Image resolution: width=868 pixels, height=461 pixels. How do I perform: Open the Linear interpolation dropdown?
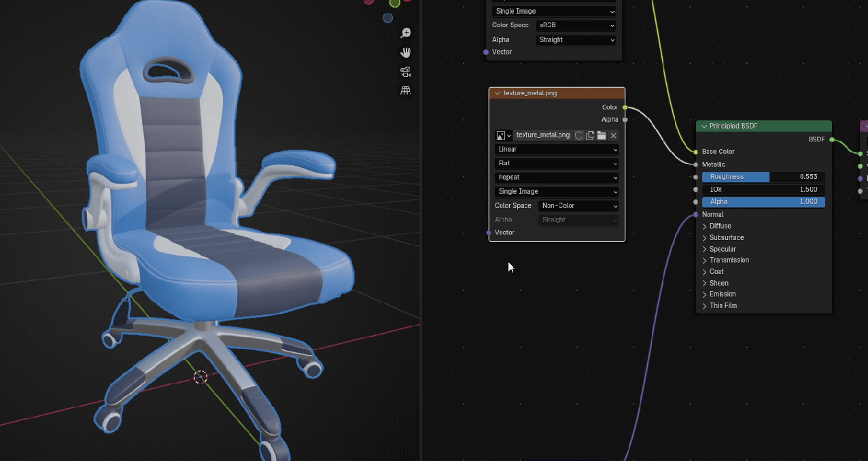click(557, 150)
